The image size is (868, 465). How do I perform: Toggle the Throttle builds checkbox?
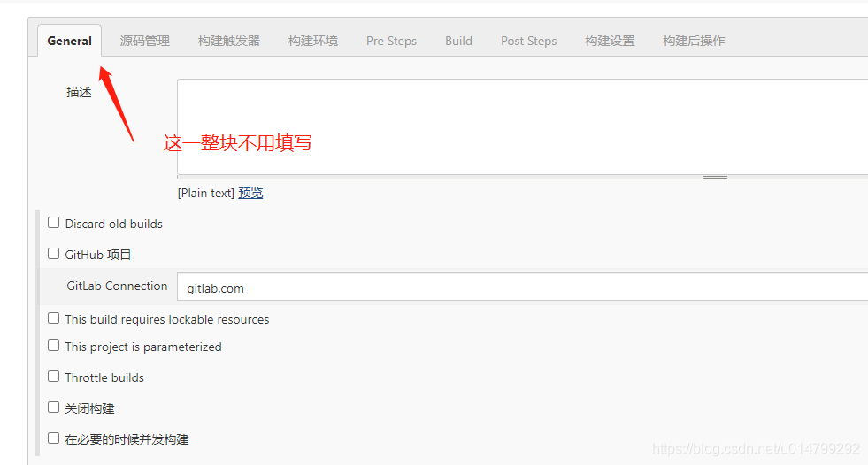(53, 376)
